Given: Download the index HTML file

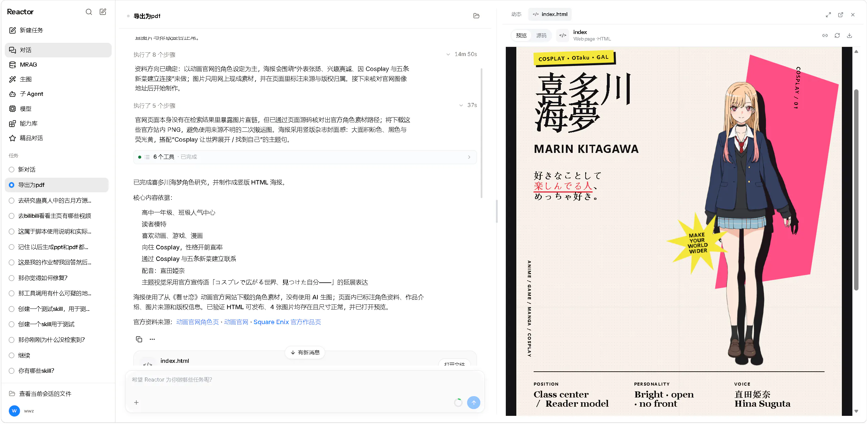Looking at the screenshot, I should [x=849, y=35].
